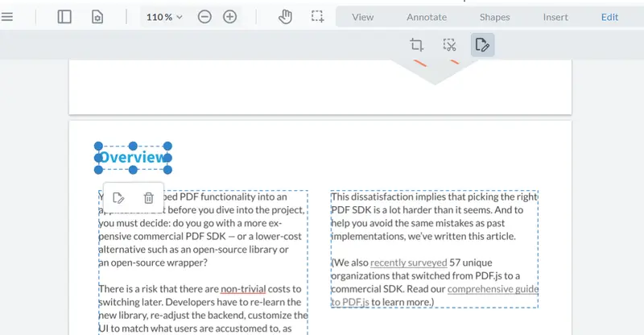644x335 pixels.
Task: Open the recently surveyed link
Action: coord(409,263)
